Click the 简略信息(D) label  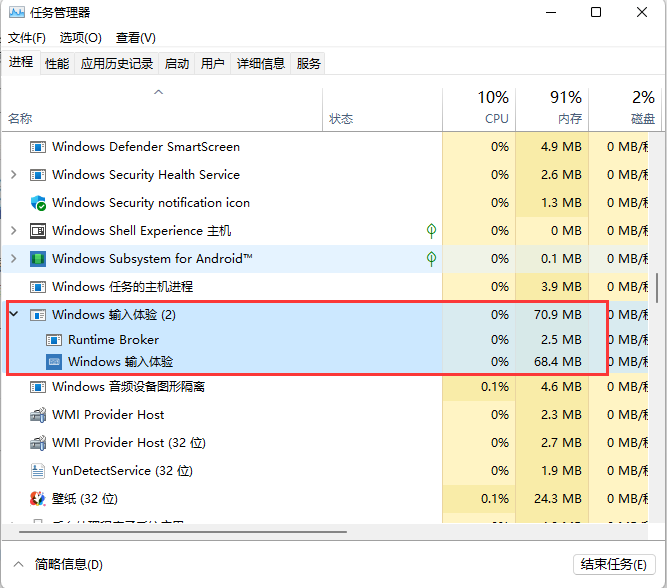click(x=68, y=565)
